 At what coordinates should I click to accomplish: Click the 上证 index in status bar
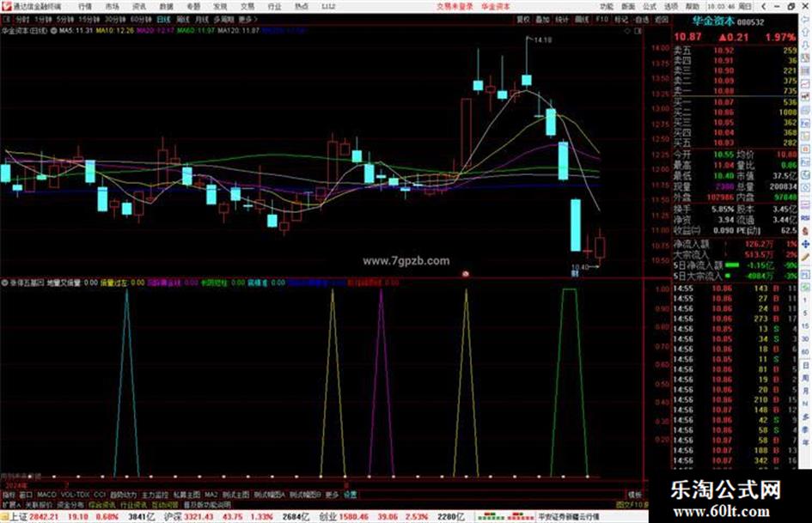pos(19,517)
